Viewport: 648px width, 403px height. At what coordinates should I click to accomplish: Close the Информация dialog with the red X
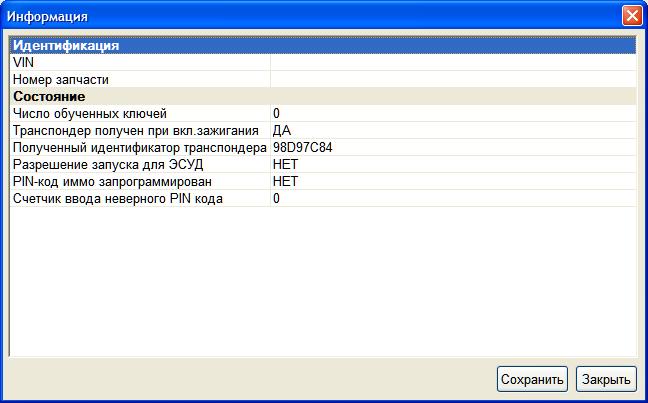(632, 16)
